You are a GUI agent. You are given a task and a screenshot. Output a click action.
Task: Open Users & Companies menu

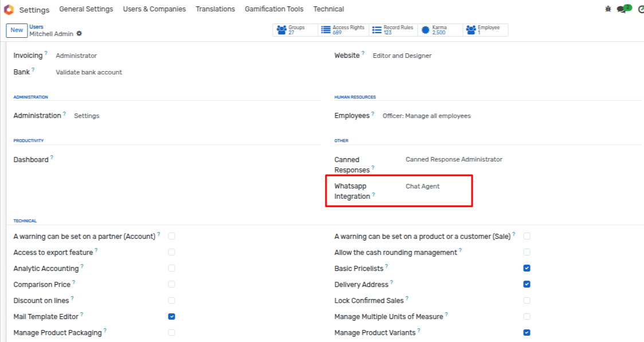click(154, 9)
